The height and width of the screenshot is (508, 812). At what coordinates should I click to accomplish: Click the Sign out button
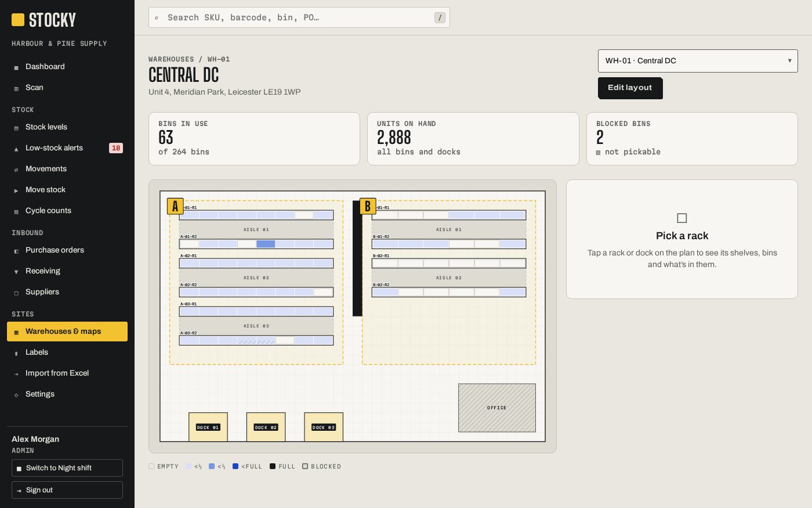point(67,490)
